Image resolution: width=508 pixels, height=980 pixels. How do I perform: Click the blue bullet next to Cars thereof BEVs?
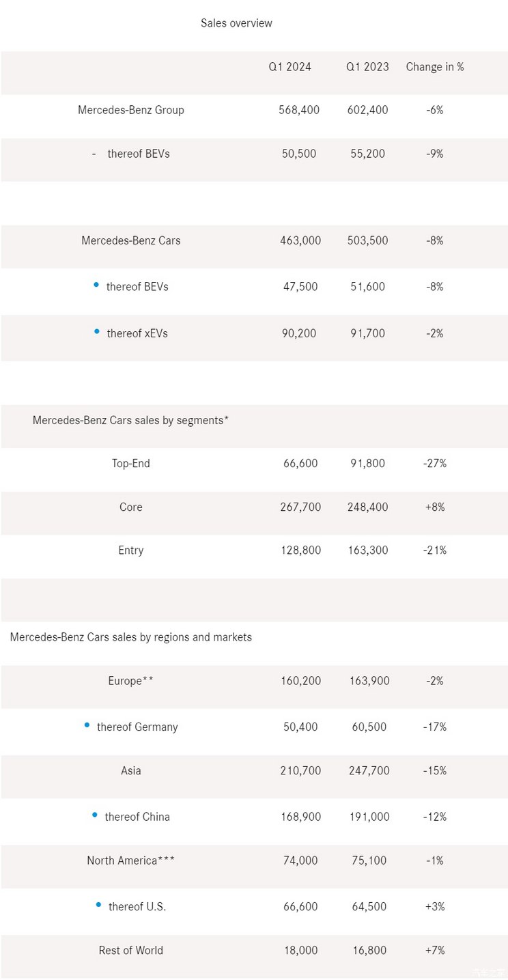coord(96,284)
